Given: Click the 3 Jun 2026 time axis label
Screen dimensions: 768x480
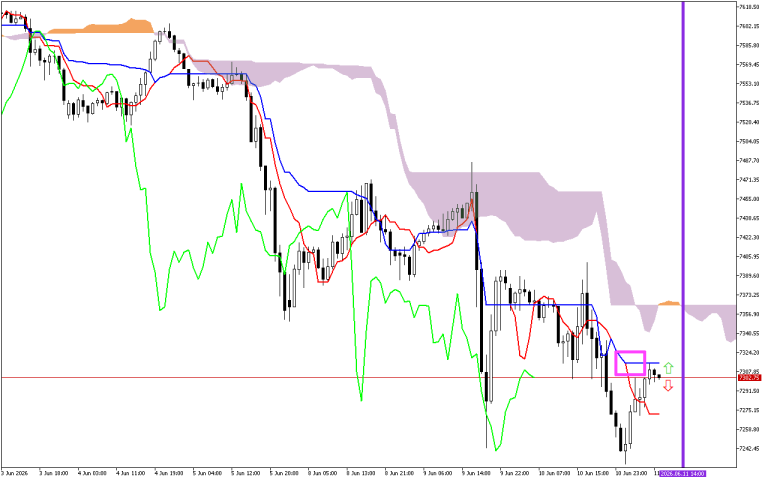Looking at the screenshot, I should point(14,474).
